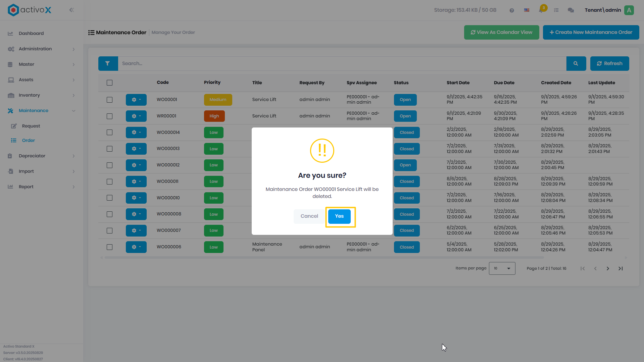Click the Master database icon
The image size is (644, 362).
[x=10, y=64]
